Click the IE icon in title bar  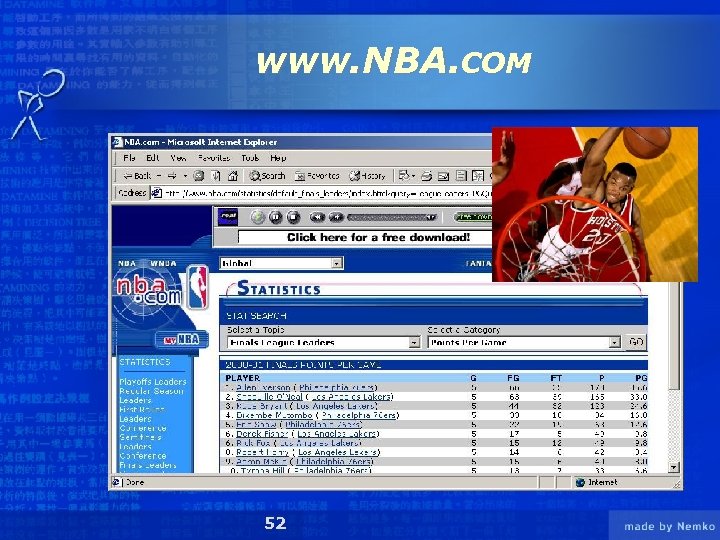click(118, 142)
